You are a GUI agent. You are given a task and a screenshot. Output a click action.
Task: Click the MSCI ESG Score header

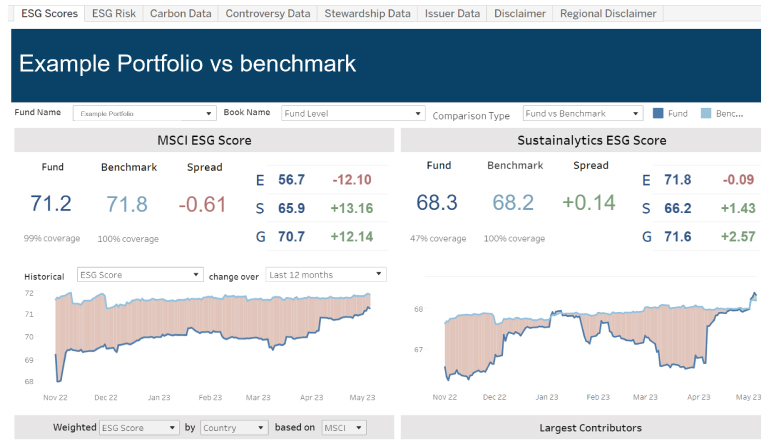point(204,140)
